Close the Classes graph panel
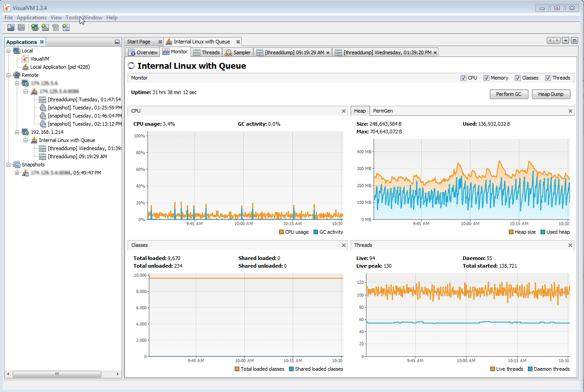Screen dimensions: 584x392 point(344,245)
